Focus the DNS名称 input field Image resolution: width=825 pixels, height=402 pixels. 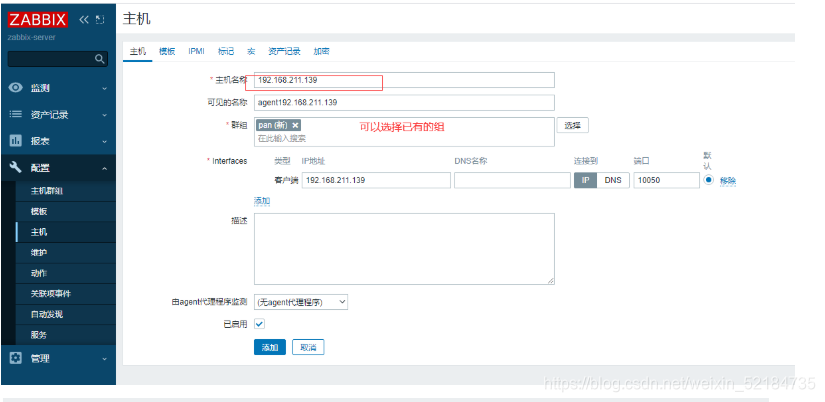512,180
